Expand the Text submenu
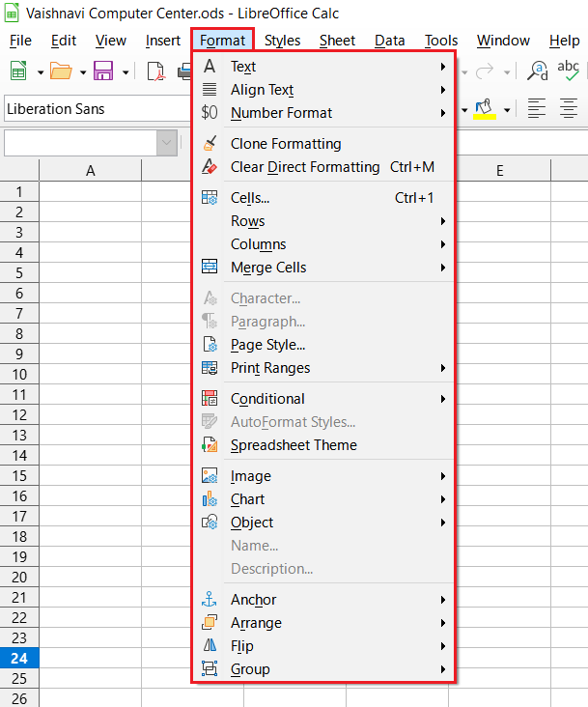This screenshot has height=707, width=588. [x=324, y=67]
